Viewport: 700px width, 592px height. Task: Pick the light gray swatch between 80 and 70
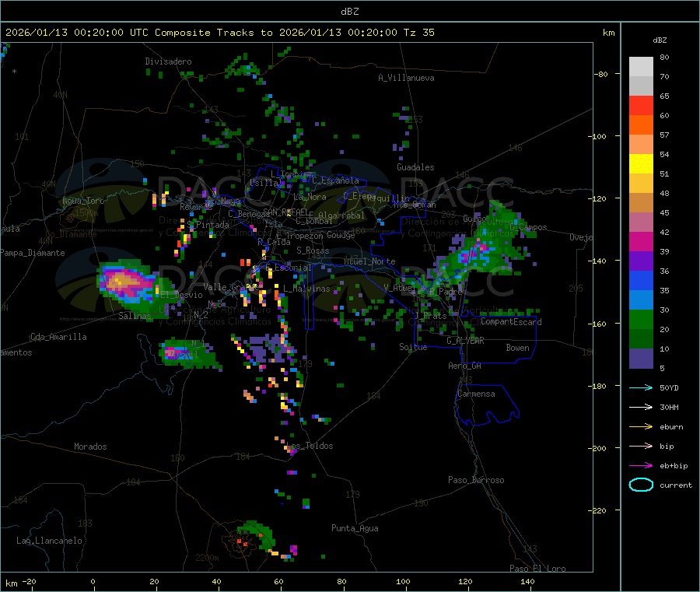641,67
